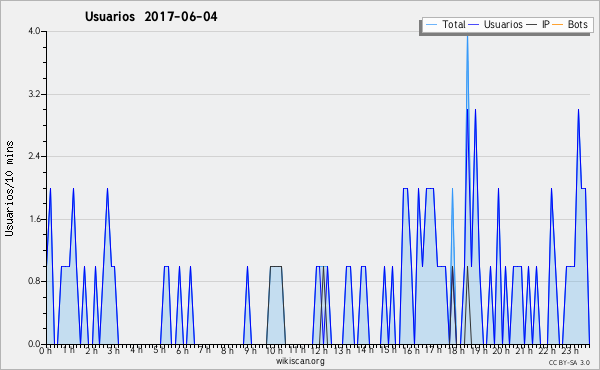Click the '0 h' x-axis label
The image size is (600, 370).
pyautogui.click(x=46, y=351)
